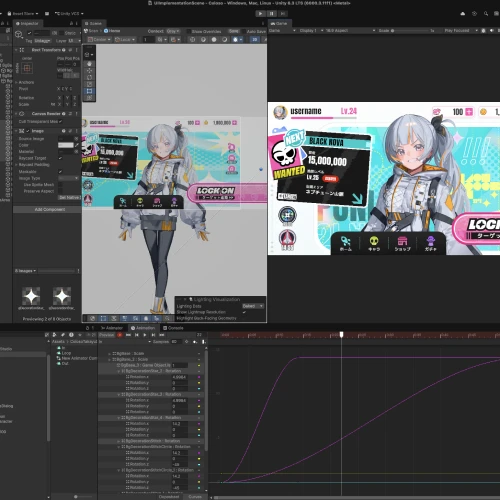Toggle the Image component enabled checkbox

click(28, 131)
